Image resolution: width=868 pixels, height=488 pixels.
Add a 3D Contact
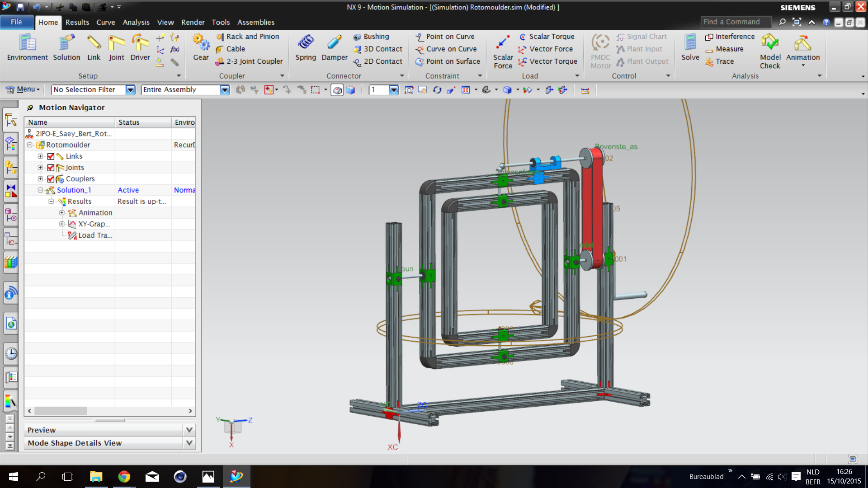pyautogui.click(x=378, y=49)
